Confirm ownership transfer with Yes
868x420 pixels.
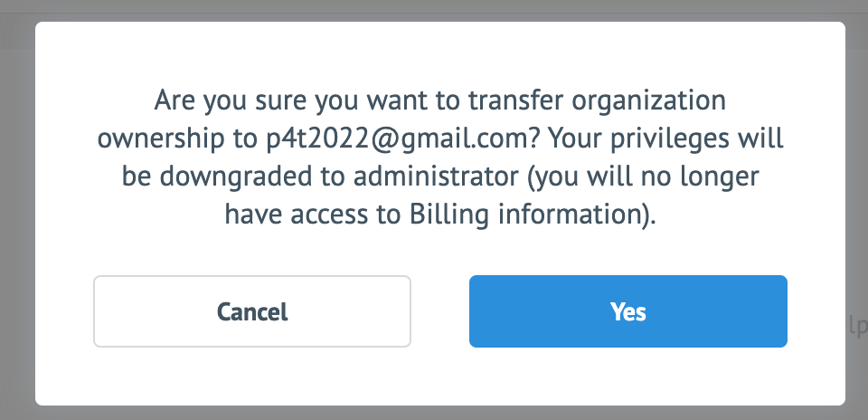(628, 311)
